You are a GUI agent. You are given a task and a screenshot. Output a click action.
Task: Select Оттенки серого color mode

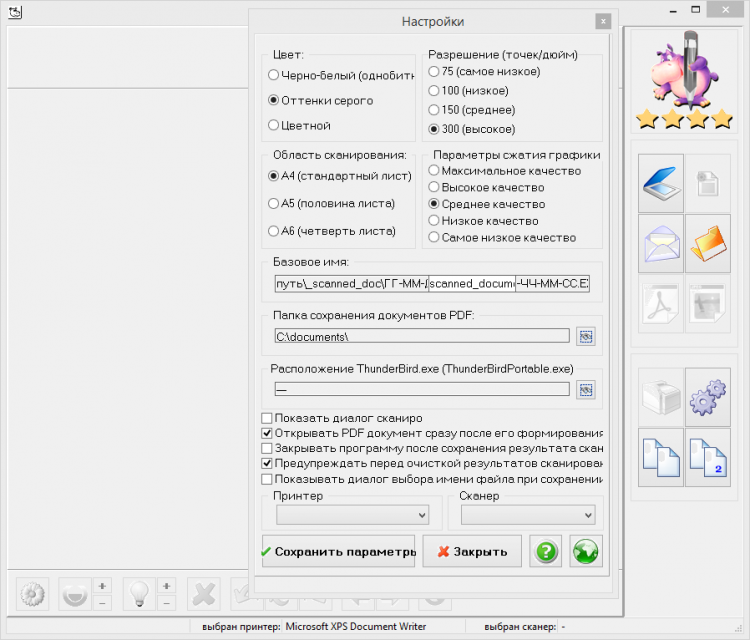point(320,100)
